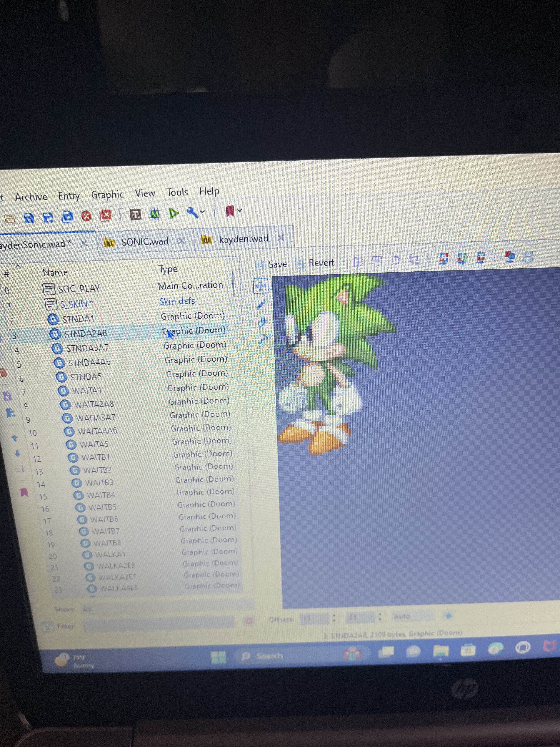This screenshot has height=747, width=560.
Task: Sort entries by the Name column header
Action: (55, 273)
